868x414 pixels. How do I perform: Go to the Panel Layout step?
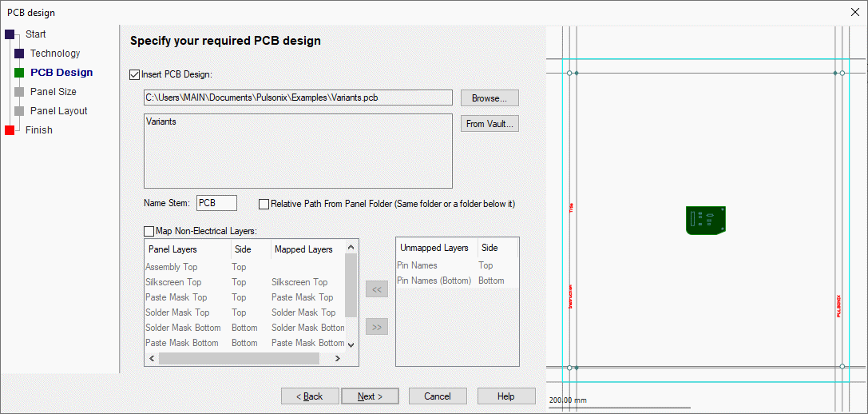pyautogui.click(x=58, y=111)
